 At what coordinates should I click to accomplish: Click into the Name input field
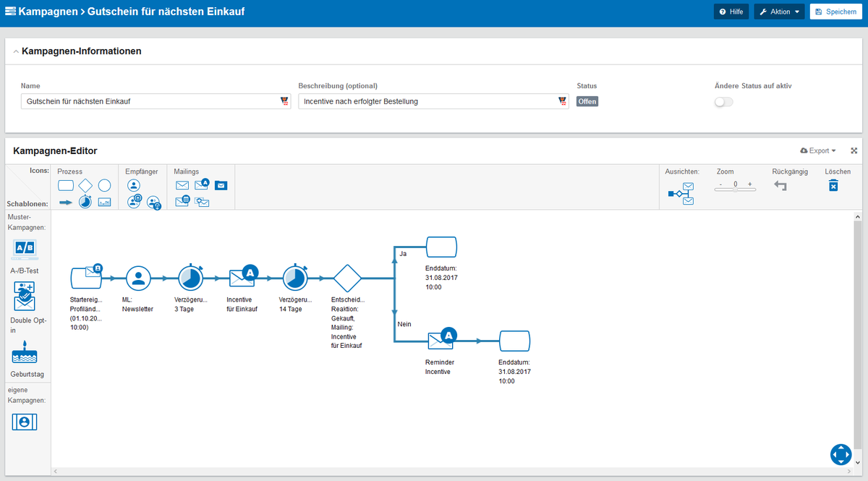156,101
